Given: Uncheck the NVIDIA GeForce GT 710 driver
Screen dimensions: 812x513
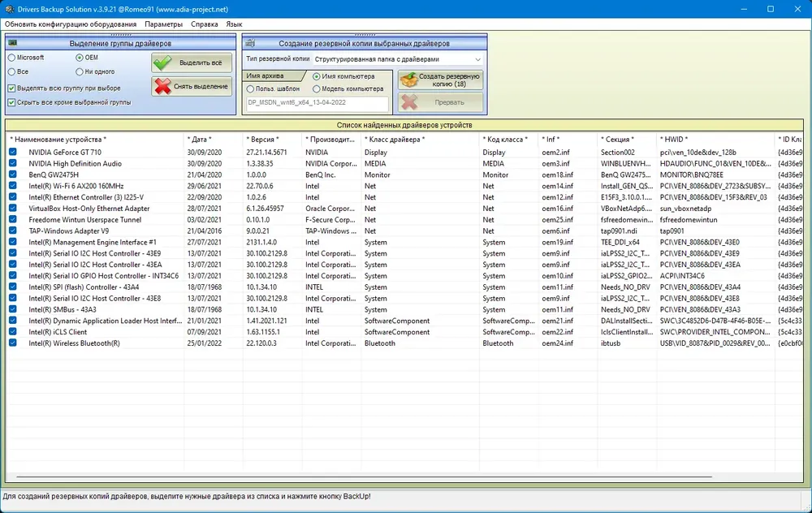Looking at the screenshot, I should pyautogui.click(x=12, y=152).
